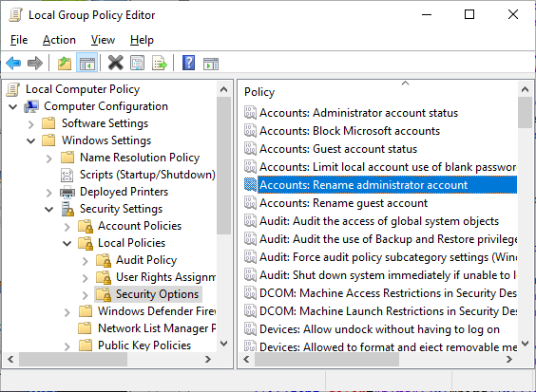536x392 pixels.
Task: Open Properties via the toolbar icon
Action: point(138,64)
